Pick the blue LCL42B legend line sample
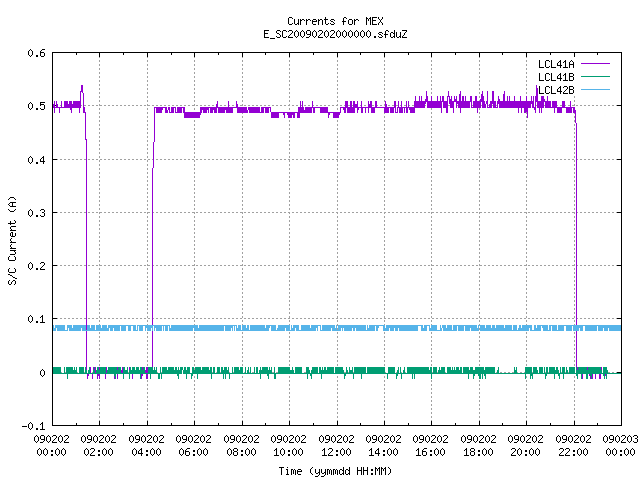Screen dimensions: 640x480 (x=595, y=89)
